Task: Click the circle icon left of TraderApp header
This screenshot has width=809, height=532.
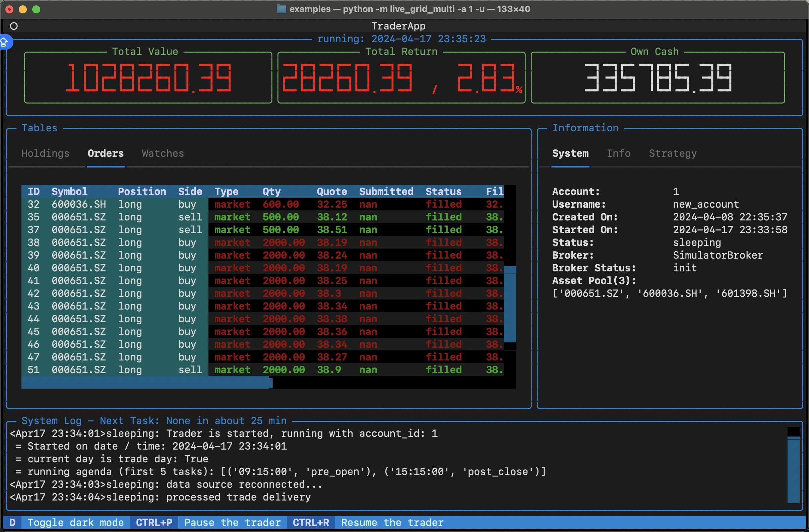Action: (14, 26)
